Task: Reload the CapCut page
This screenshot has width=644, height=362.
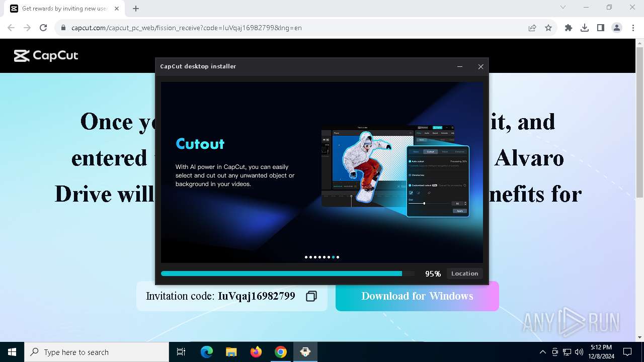Action: click(x=43, y=28)
